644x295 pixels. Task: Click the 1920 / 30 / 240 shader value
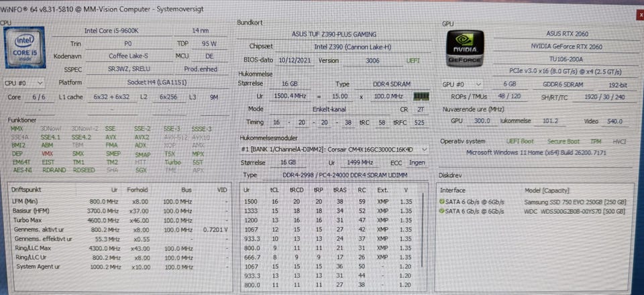pos(604,98)
